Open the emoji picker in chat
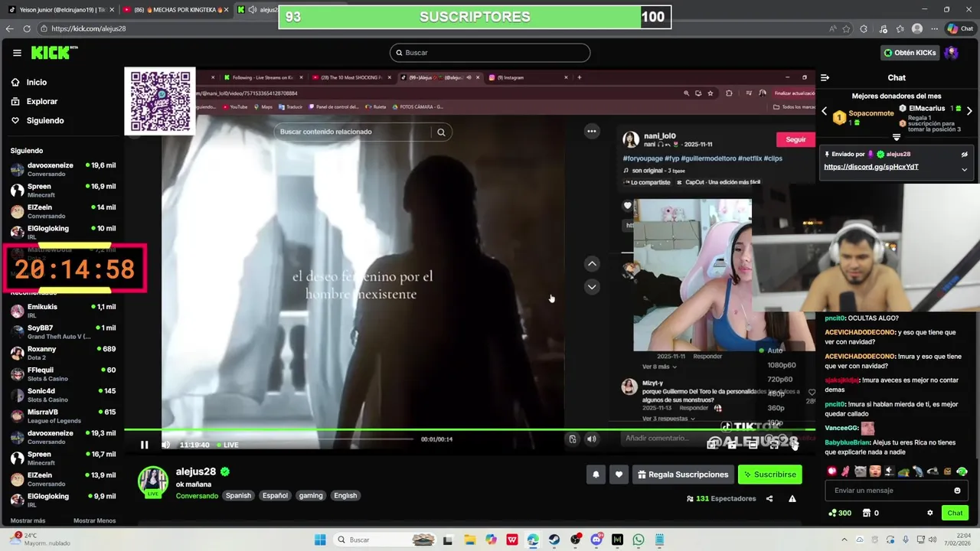Image resolution: width=980 pixels, height=551 pixels. tap(957, 491)
